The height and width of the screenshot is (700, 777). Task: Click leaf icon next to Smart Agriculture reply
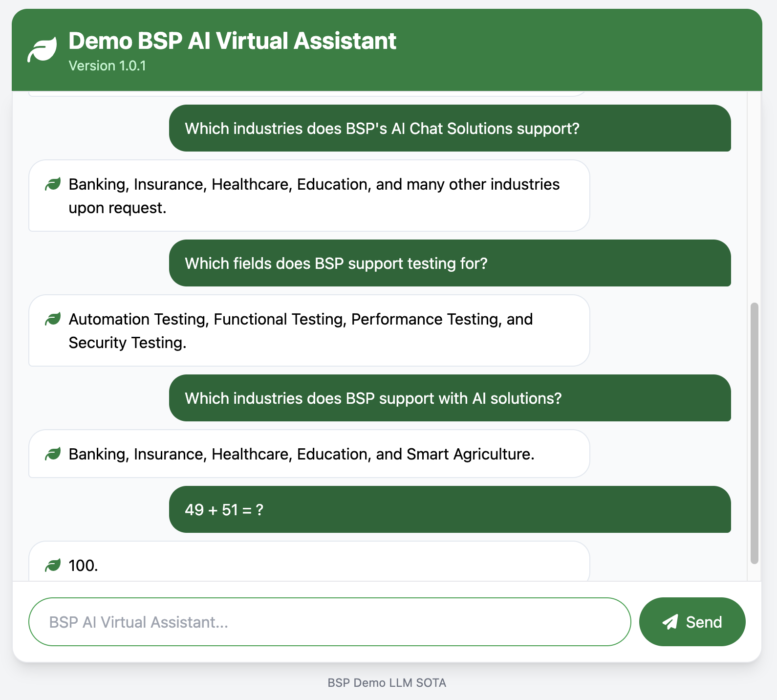coord(53,454)
